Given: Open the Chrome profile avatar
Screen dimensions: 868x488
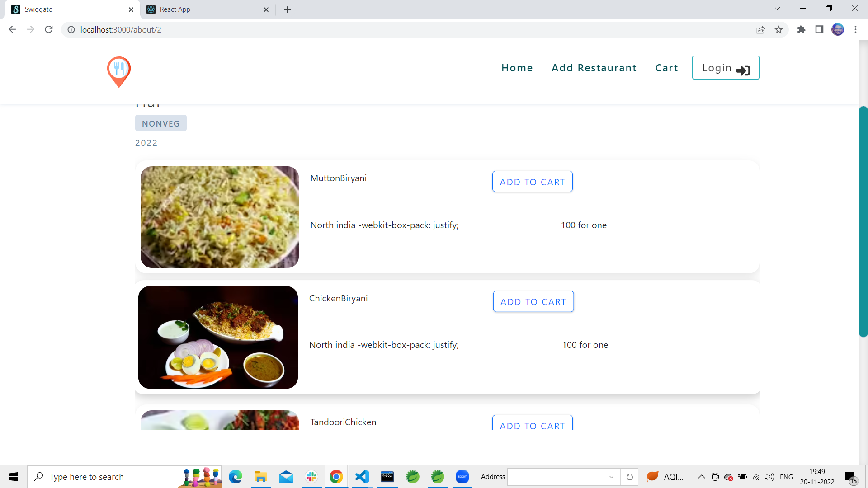Looking at the screenshot, I should point(838,30).
